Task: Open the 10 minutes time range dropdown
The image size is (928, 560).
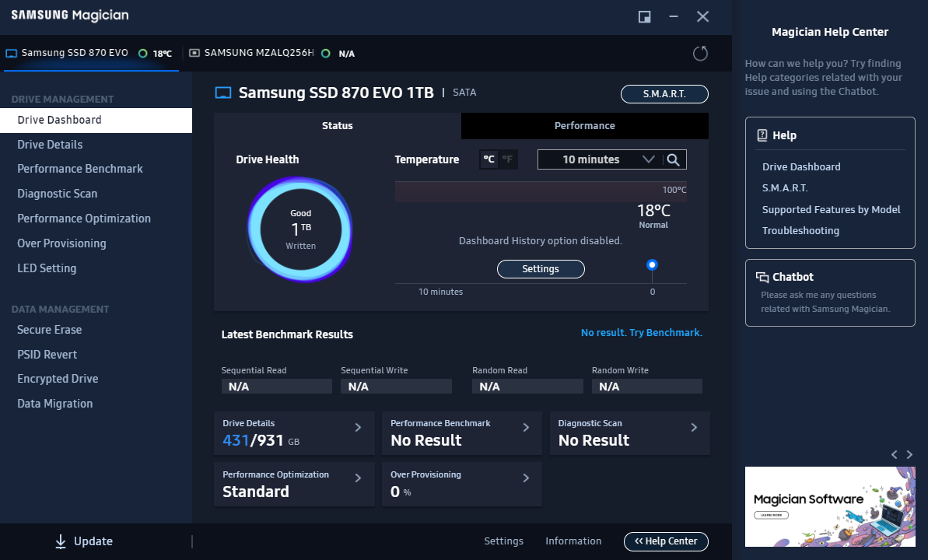Action: pos(600,159)
